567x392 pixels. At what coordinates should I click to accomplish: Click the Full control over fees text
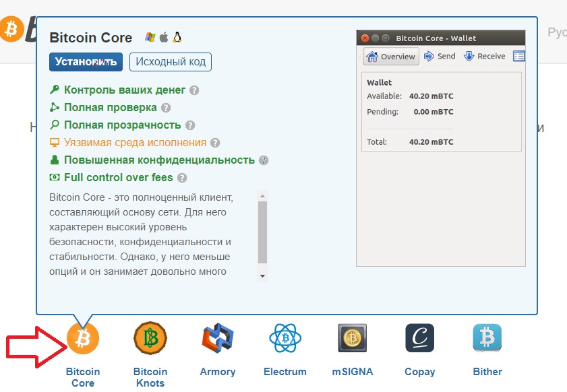coord(118,177)
